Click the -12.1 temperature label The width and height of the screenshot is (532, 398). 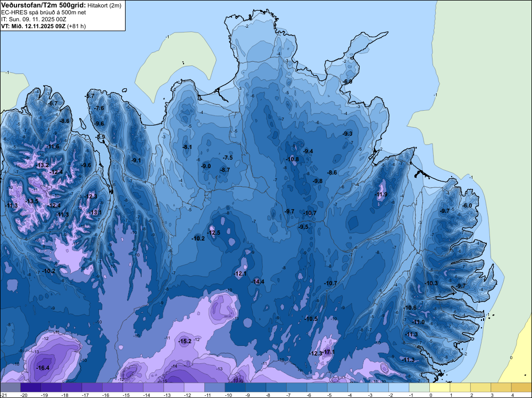tap(240, 273)
